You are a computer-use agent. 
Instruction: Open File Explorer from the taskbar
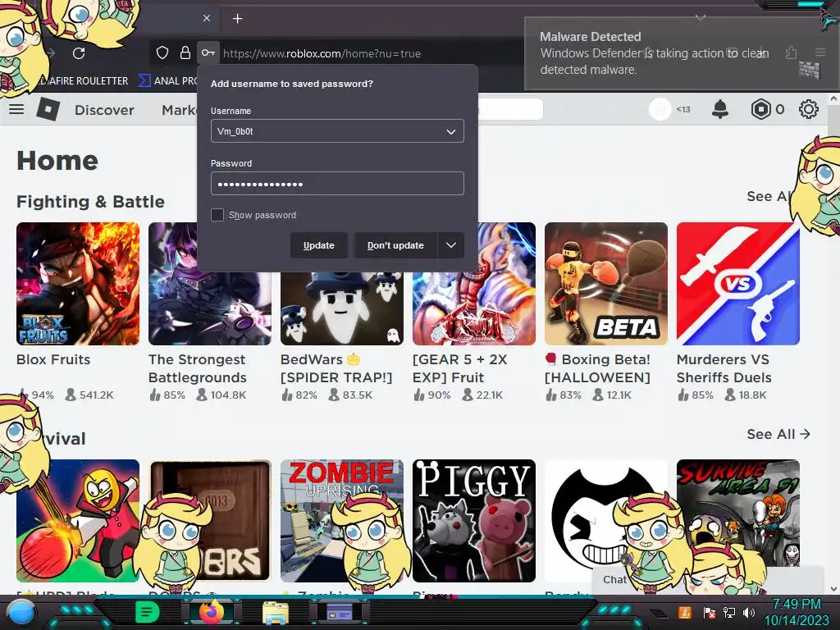(x=276, y=613)
